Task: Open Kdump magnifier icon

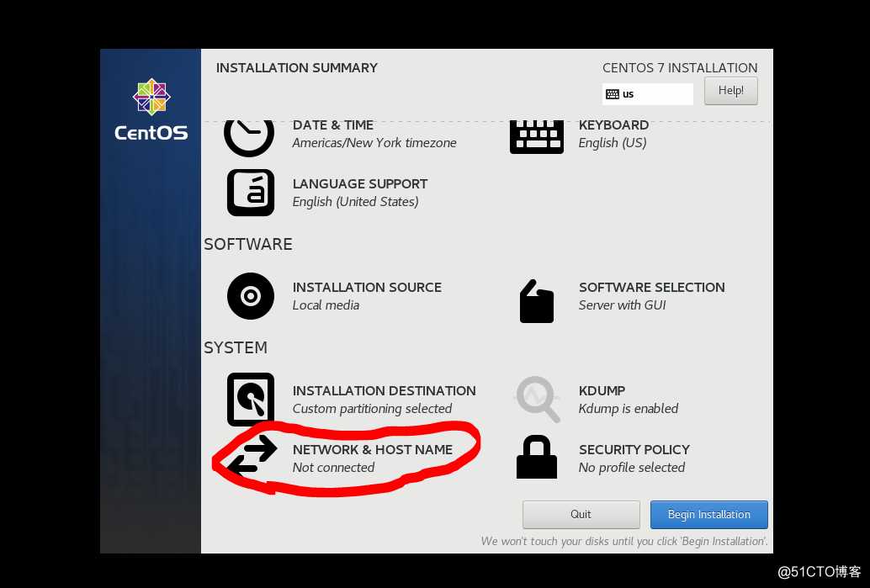Action: point(537,400)
